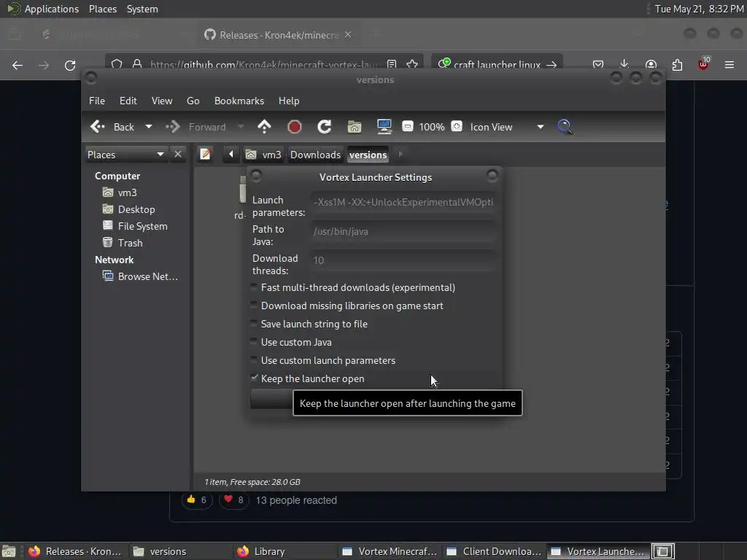Click the path bar left arrow

[231, 155]
